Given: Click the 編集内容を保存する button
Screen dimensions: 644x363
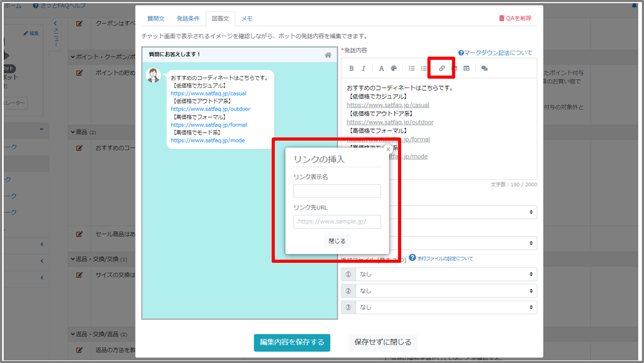Looking at the screenshot, I should [292, 343].
